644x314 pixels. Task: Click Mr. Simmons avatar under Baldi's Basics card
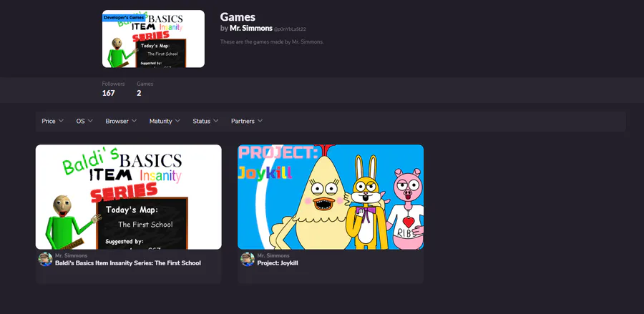tap(46, 260)
